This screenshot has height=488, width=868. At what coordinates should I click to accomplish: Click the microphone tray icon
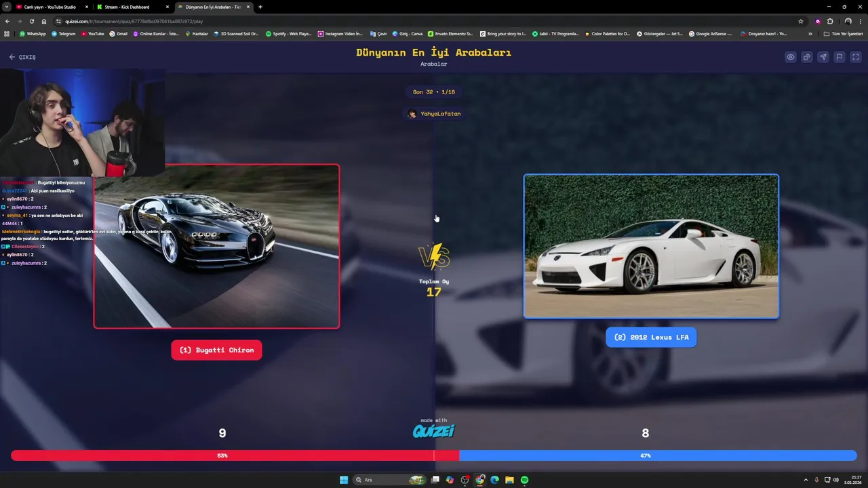pyautogui.click(x=816, y=480)
